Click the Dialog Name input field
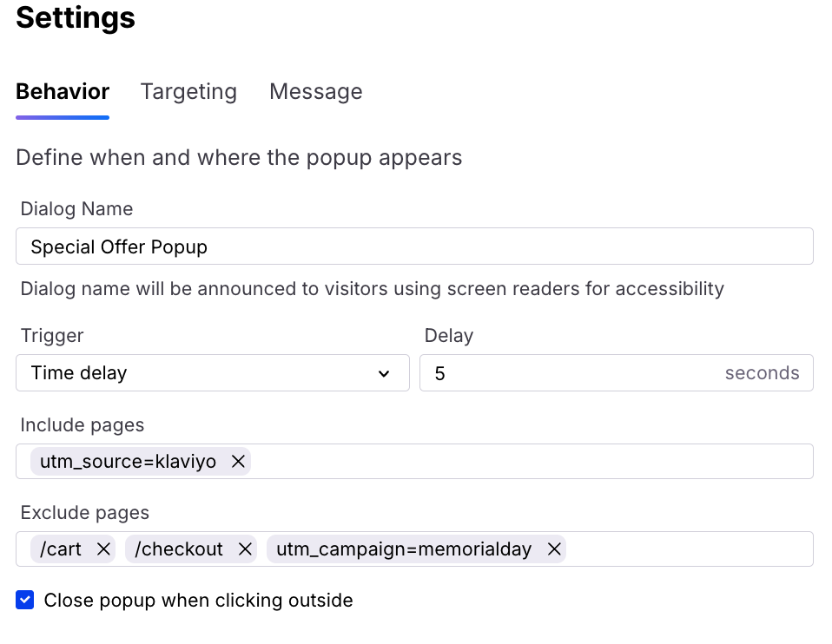Image resolution: width=832 pixels, height=644 pixels. pyautogui.click(x=414, y=246)
